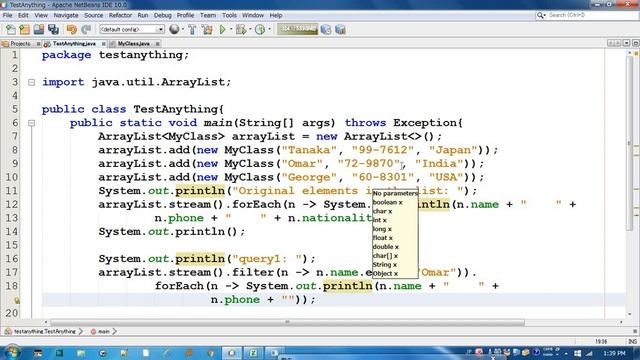640x360 pixels.
Task: Expand the arrow beside the globe icon
Action: pos(182,29)
